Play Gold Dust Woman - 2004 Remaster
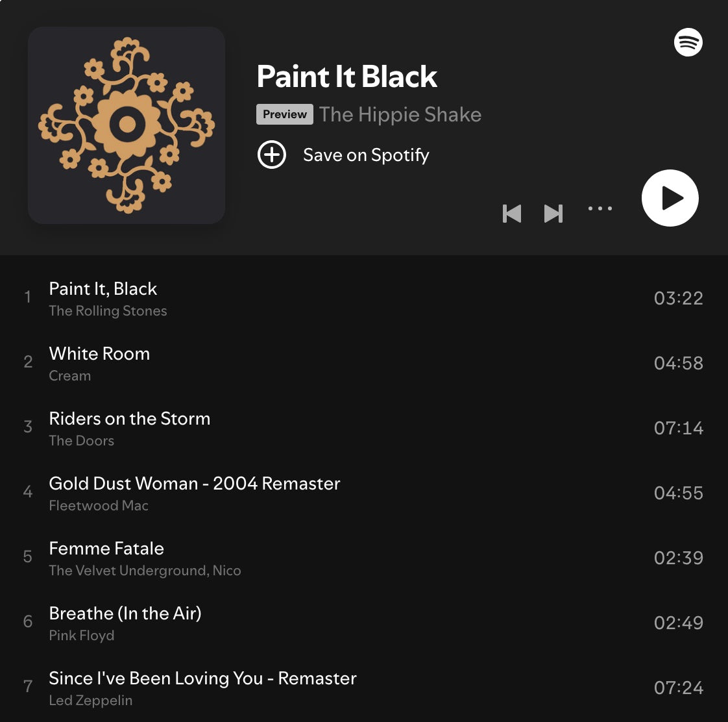 click(x=364, y=493)
